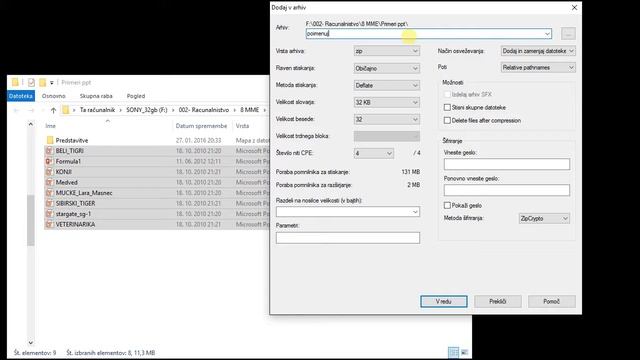Go up one folder level in Explorer
Image resolution: width=640 pixels, height=360 pixels.
pos(53,110)
